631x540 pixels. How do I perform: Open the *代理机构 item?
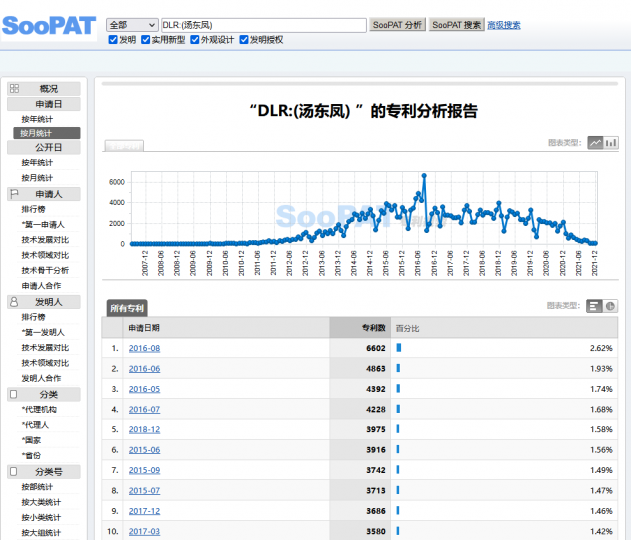[x=39, y=410]
